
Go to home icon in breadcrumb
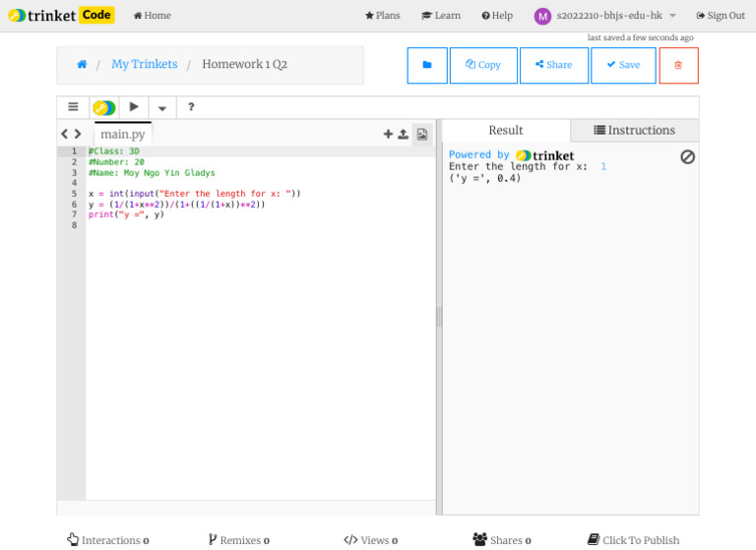82,65
